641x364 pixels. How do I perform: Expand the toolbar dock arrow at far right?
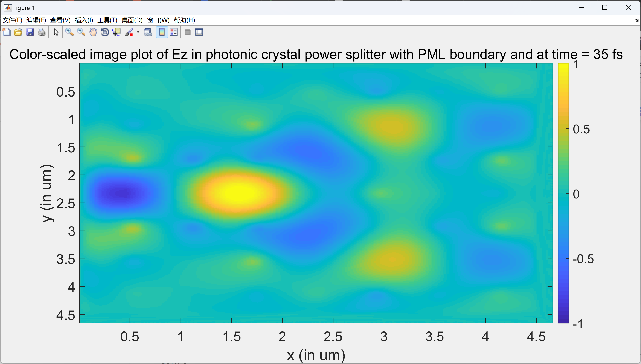(637, 20)
